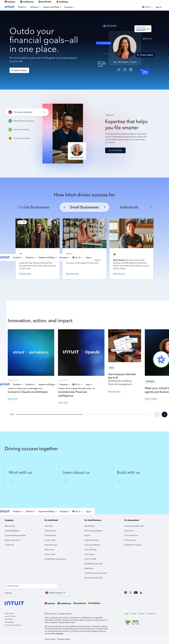This screenshot has height=644, width=169.
Task: Open the LinkedIn icon in the footer
Action: pos(141,592)
